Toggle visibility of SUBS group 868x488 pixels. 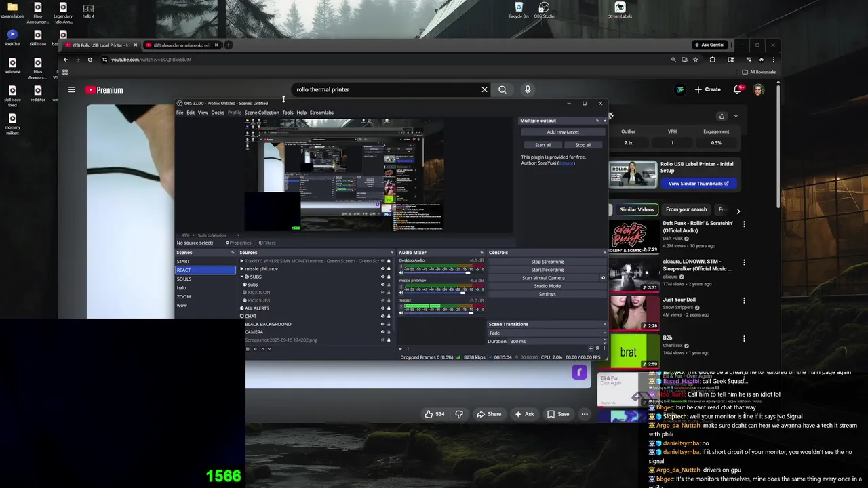[x=382, y=277]
